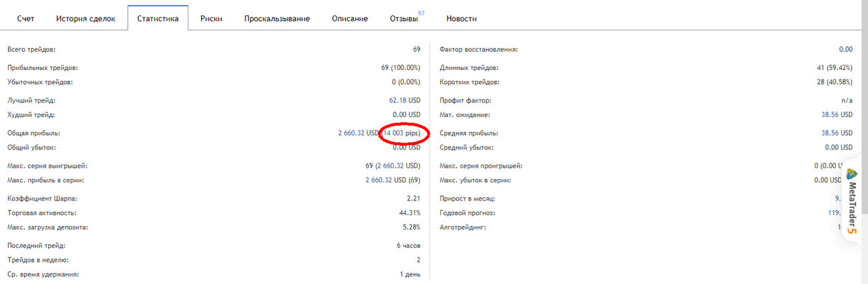Image resolution: width=868 pixels, height=284 pixels.
Task: Click the 44.31% trading activity value
Action: click(409, 213)
